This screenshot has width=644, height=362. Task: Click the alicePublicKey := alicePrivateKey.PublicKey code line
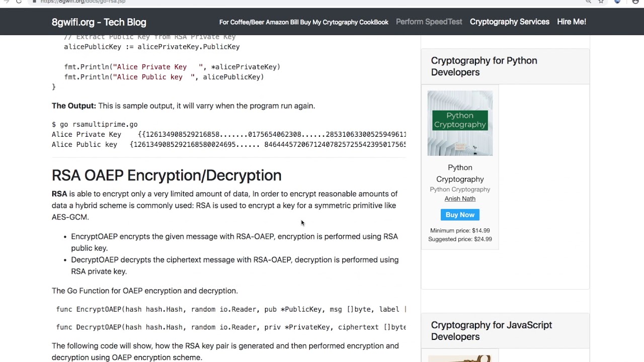point(152,47)
